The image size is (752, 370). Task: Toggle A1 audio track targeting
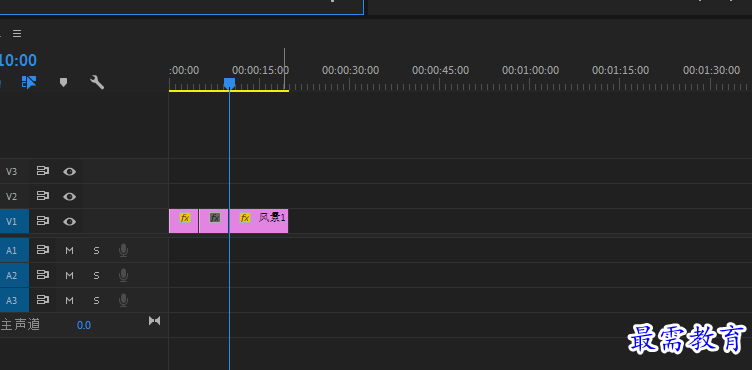12,251
